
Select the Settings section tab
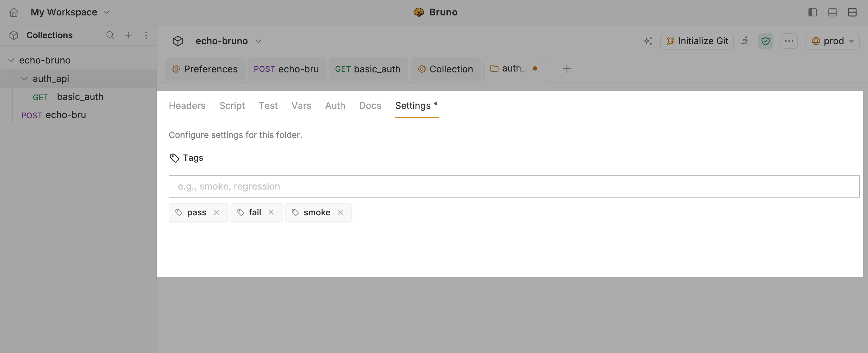click(417, 106)
